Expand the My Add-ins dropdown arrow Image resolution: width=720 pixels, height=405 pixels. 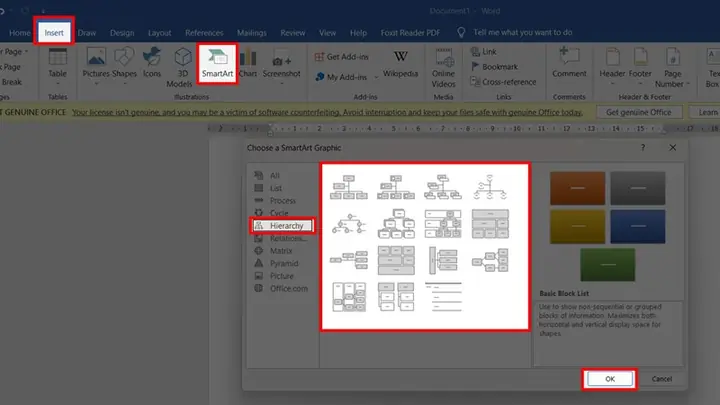[x=376, y=77]
